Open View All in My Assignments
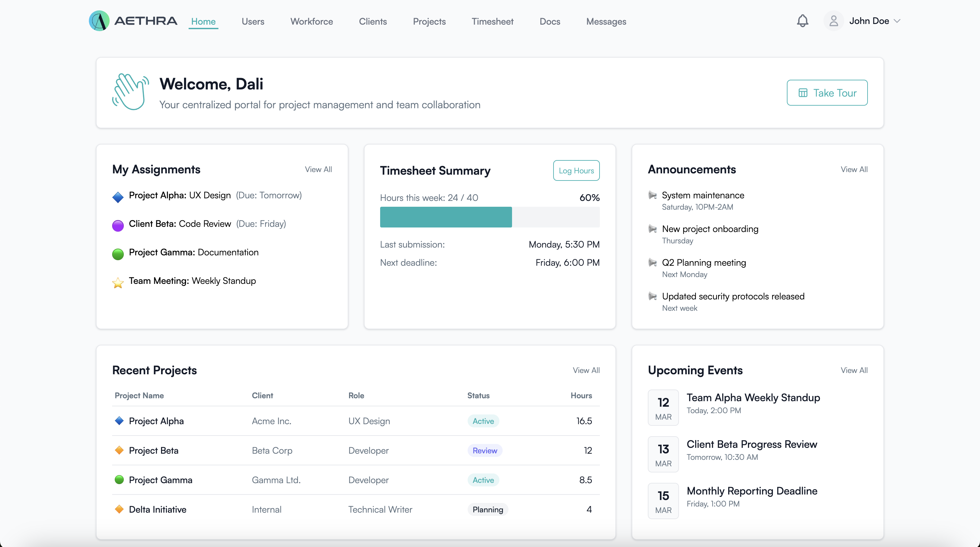 coord(318,169)
